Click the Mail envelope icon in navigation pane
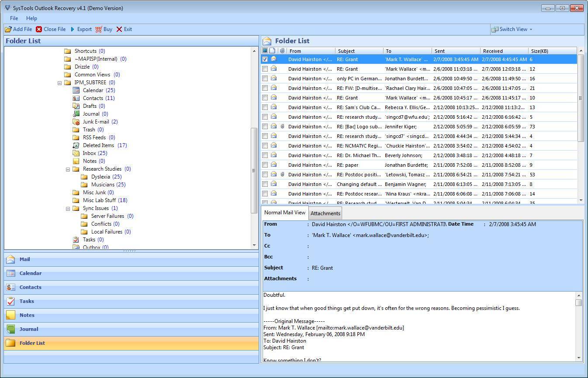 click(10, 259)
